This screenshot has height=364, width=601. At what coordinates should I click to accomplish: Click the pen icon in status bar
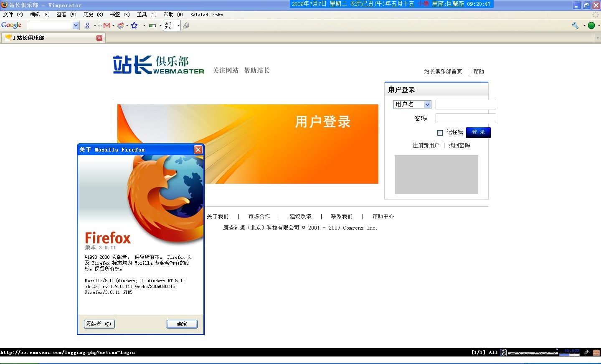tap(586, 352)
